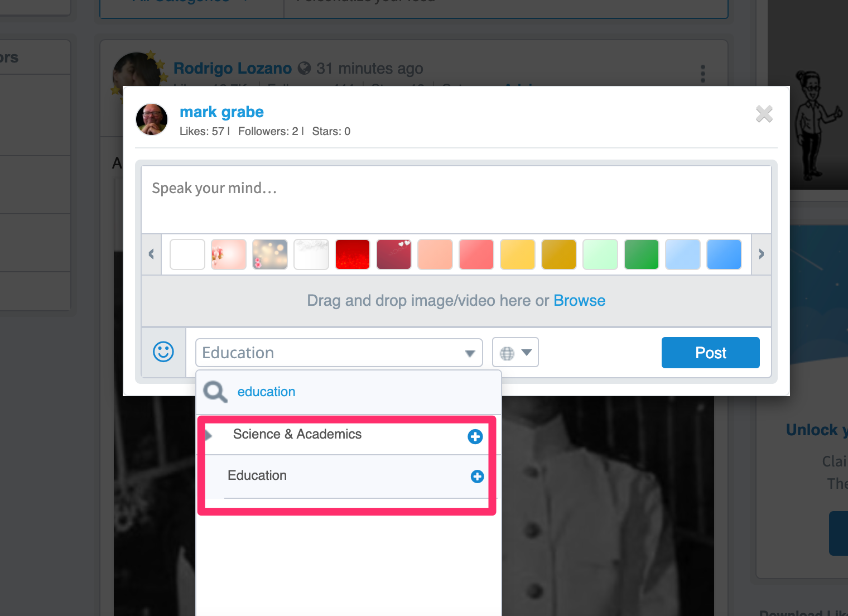The image size is (848, 616).
Task: Choose the dark red hearts background swatch
Action: (394, 254)
